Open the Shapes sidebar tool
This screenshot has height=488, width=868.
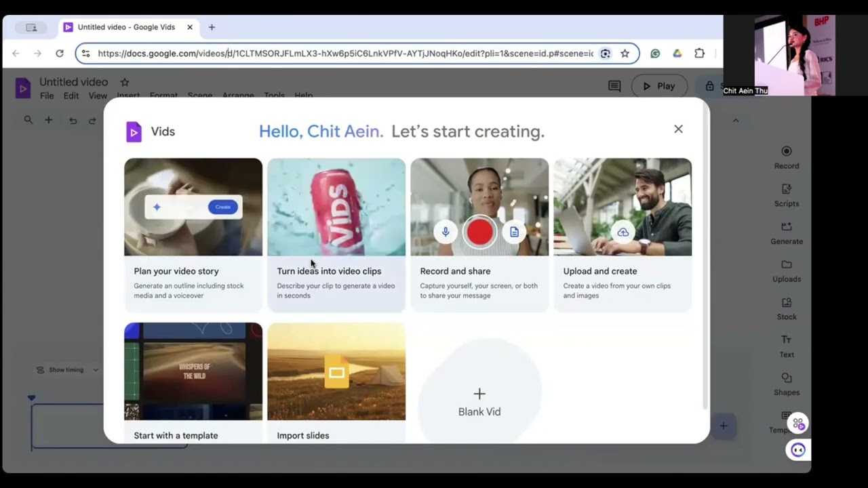pos(787,384)
